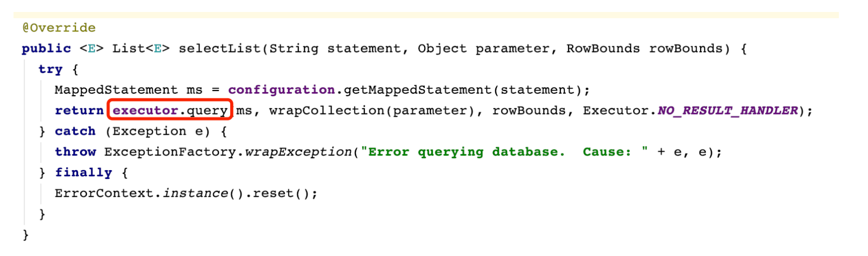Image resolution: width=868 pixels, height=256 pixels.
Task: Click the public keyword of selectList
Action: (46, 48)
